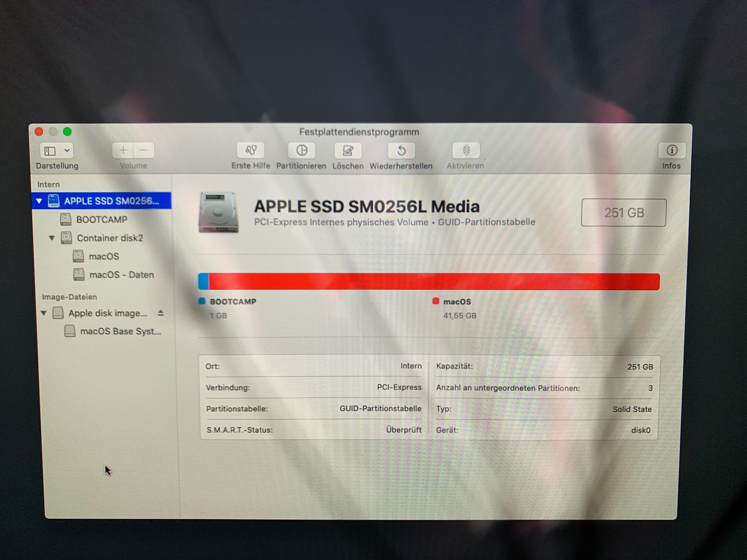Click the blue BOOTCAMP bar segment
Image resolution: width=747 pixels, height=560 pixels.
pyautogui.click(x=204, y=281)
